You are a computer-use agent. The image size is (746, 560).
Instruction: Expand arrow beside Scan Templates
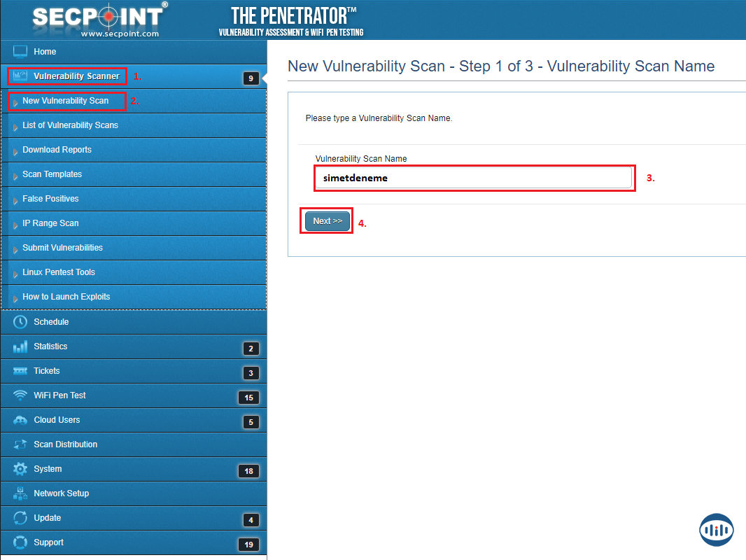click(15, 176)
